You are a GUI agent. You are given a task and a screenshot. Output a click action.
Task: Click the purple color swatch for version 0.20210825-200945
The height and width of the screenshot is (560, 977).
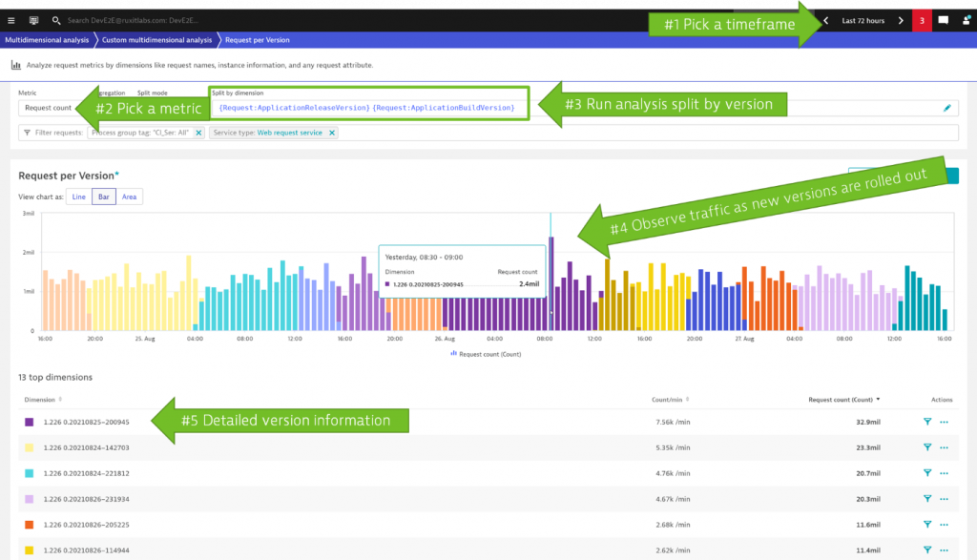(x=28, y=421)
